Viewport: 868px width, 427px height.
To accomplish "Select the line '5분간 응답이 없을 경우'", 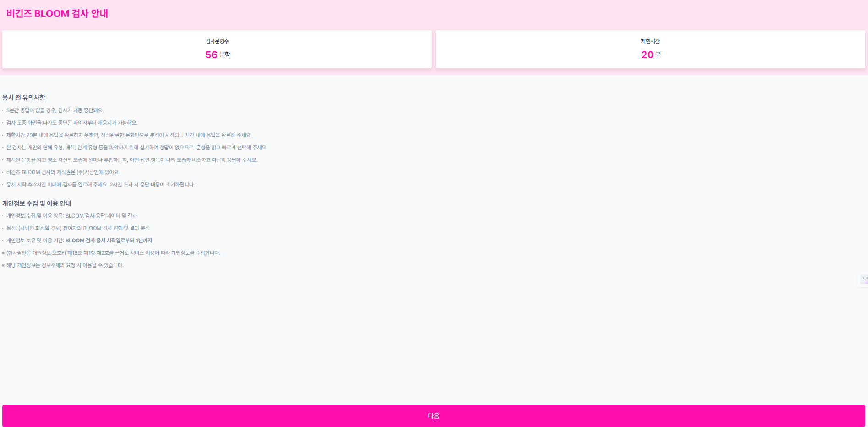I will pyautogui.click(x=55, y=110).
